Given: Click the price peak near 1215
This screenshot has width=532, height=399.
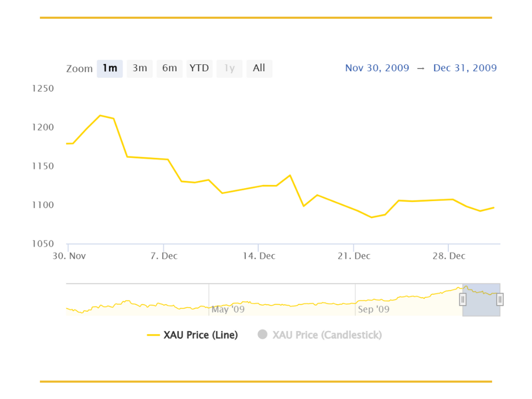Looking at the screenshot, I should pyautogui.click(x=100, y=116).
